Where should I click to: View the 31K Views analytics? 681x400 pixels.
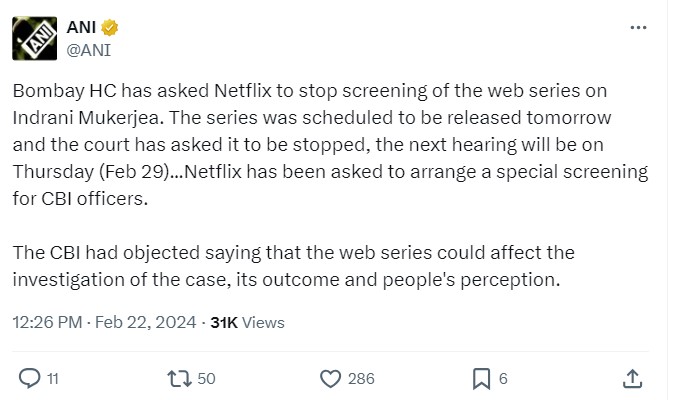point(247,322)
